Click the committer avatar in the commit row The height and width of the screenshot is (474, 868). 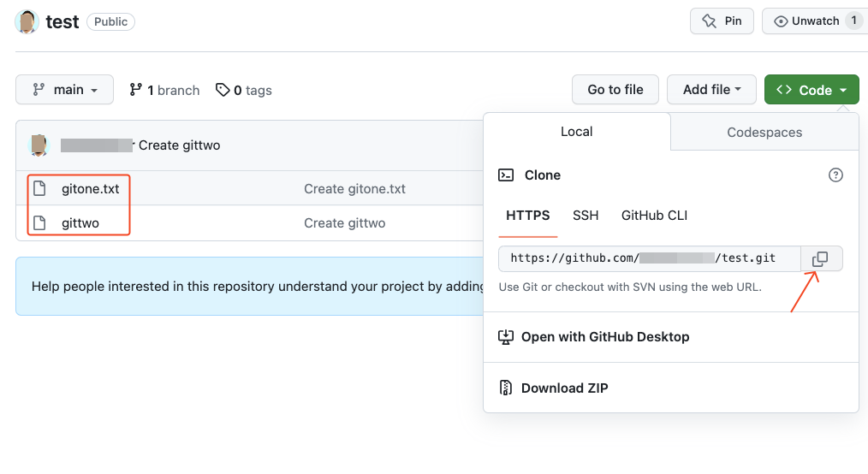pyautogui.click(x=39, y=145)
